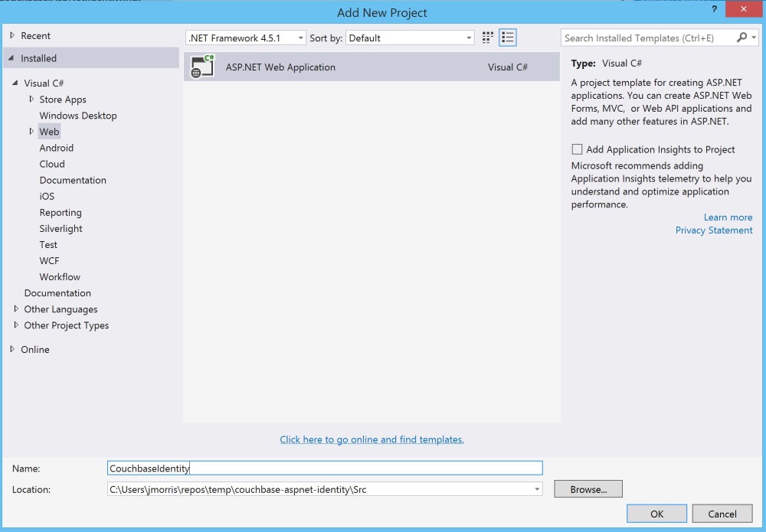This screenshot has width=766, height=532.
Task: Click the Recent label
Action: click(36, 36)
